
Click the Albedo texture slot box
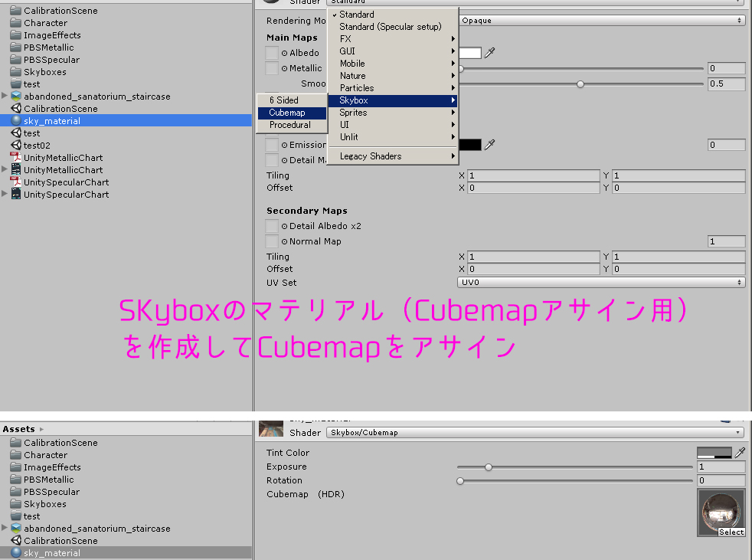point(272,53)
